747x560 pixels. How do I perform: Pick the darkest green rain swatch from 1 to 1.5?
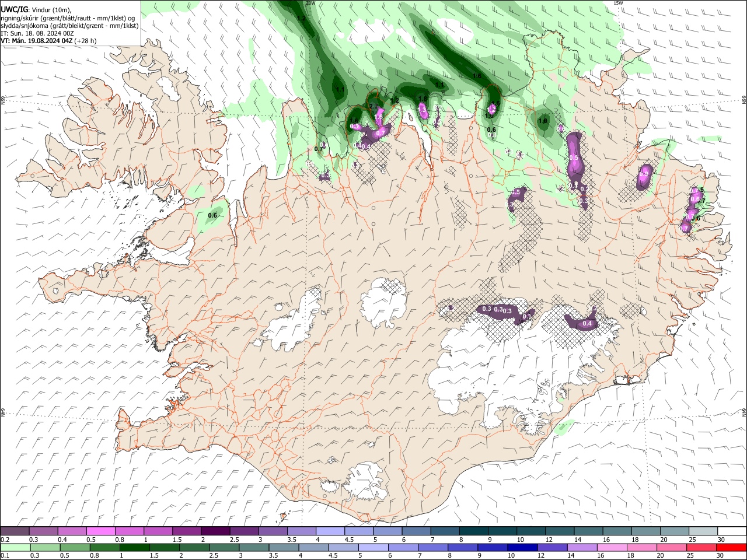pos(134,547)
